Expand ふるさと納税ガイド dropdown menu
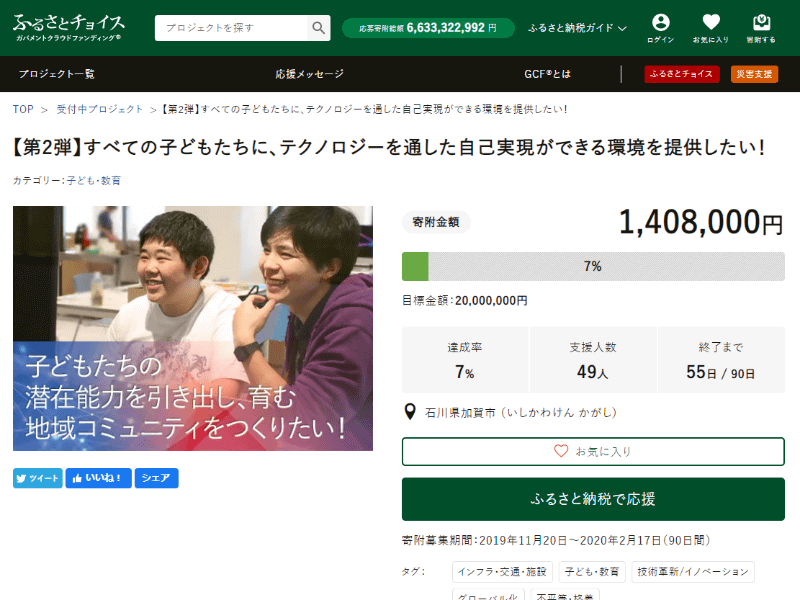800x600 pixels. coord(577,28)
